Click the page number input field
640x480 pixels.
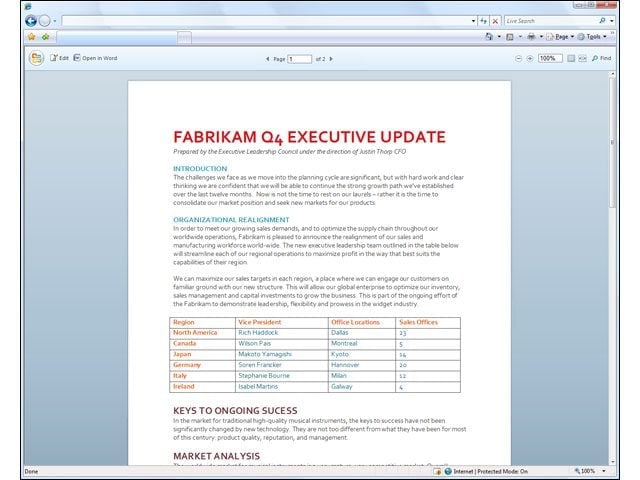[300, 59]
